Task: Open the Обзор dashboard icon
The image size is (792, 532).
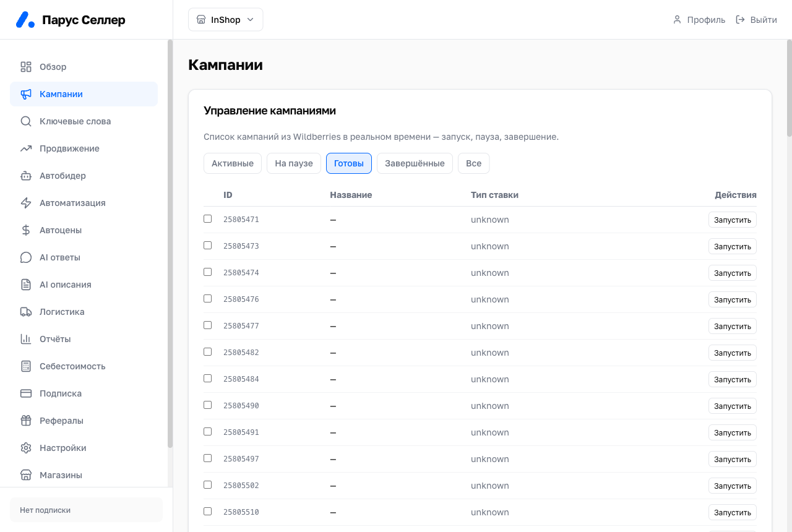Action: coord(26,67)
